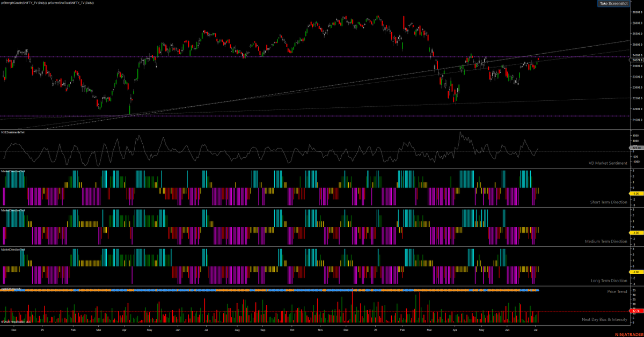Click the NSESentimentsTxt panel label
Viewport: 644px width, 337px height.
pyautogui.click(x=13, y=132)
